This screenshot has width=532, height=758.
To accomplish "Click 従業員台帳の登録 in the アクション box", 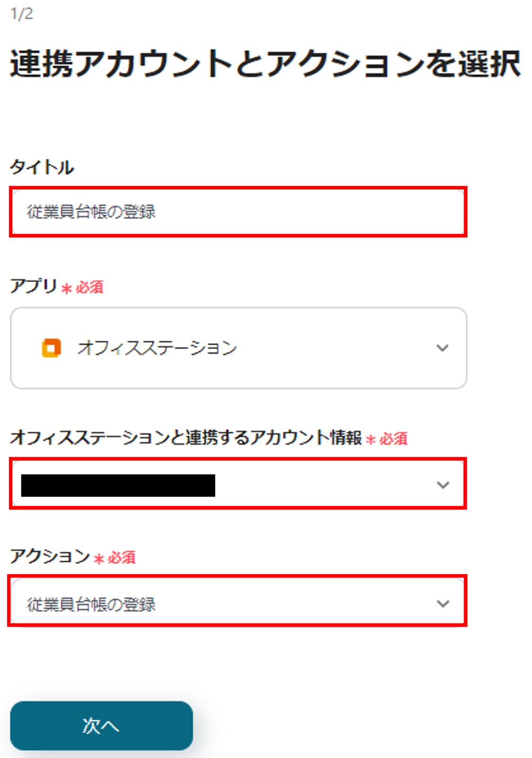I will tap(91, 605).
